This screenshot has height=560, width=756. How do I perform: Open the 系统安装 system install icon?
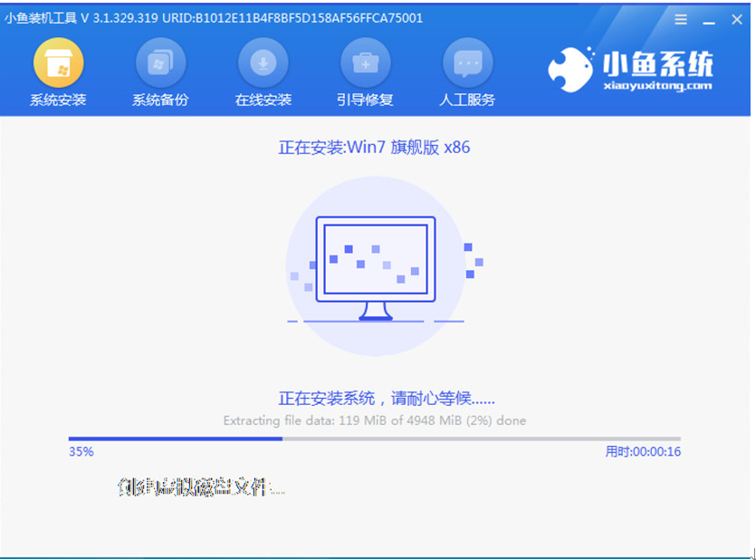coord(58,63)
